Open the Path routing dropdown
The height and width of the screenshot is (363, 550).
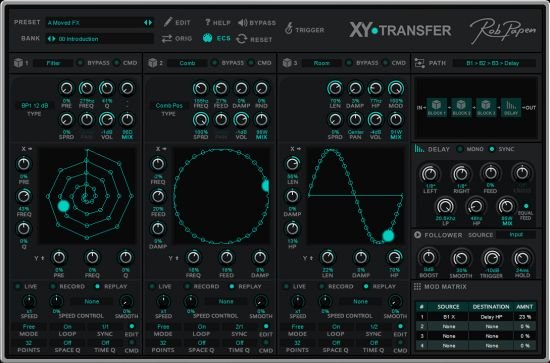tap(494, 63)
